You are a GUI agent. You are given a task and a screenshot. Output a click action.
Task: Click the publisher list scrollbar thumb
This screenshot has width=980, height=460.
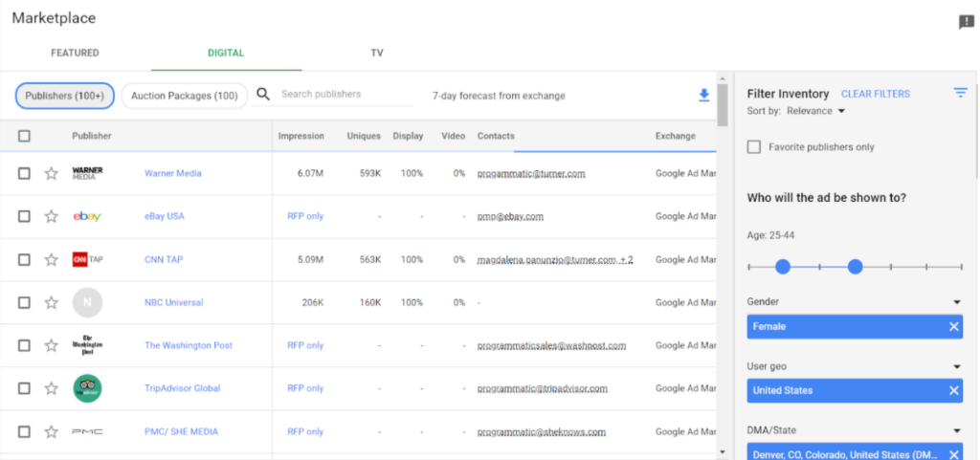[x=723, y=105]
